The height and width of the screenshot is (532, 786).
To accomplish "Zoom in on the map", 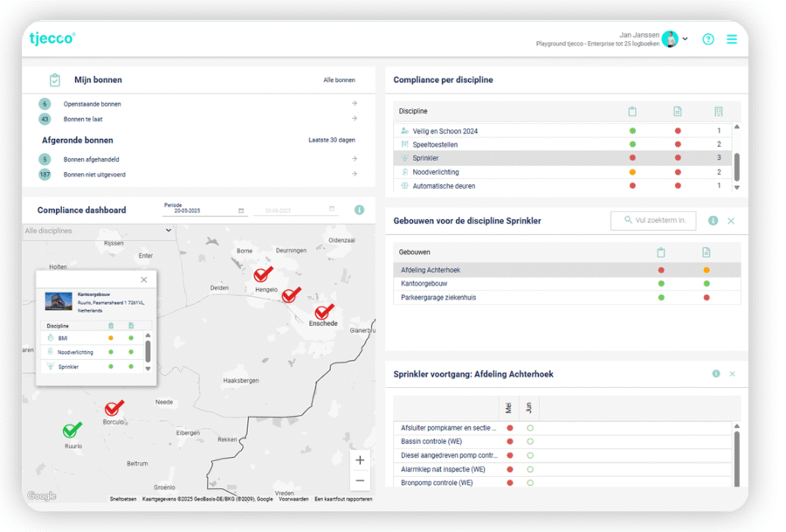I will coord(360,460).
